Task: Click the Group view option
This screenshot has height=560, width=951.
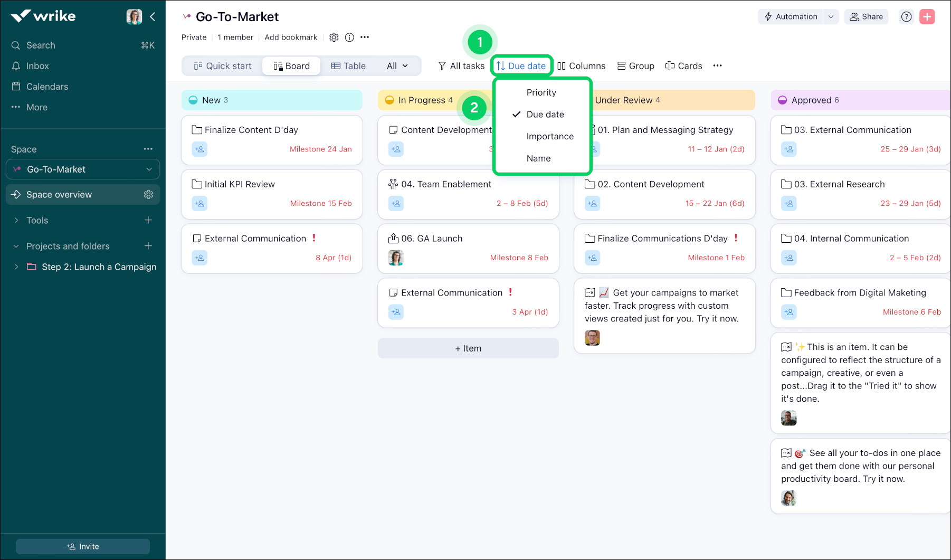Action: tap(635, 65)
